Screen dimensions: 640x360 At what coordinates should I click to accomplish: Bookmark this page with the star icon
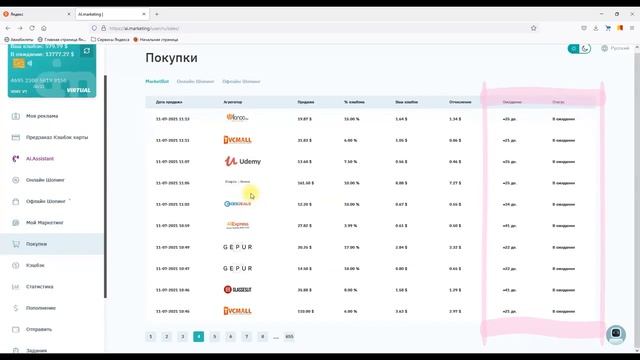point(533,28)
